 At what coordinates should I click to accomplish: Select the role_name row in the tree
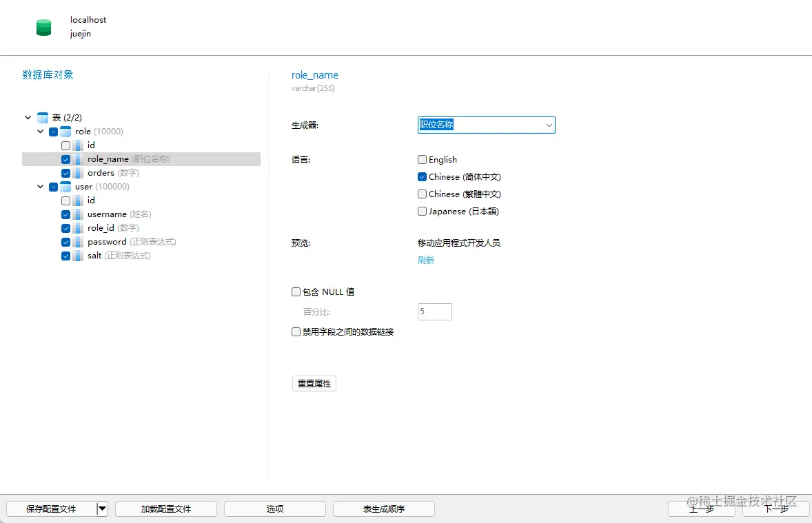(x=141, y=159)
